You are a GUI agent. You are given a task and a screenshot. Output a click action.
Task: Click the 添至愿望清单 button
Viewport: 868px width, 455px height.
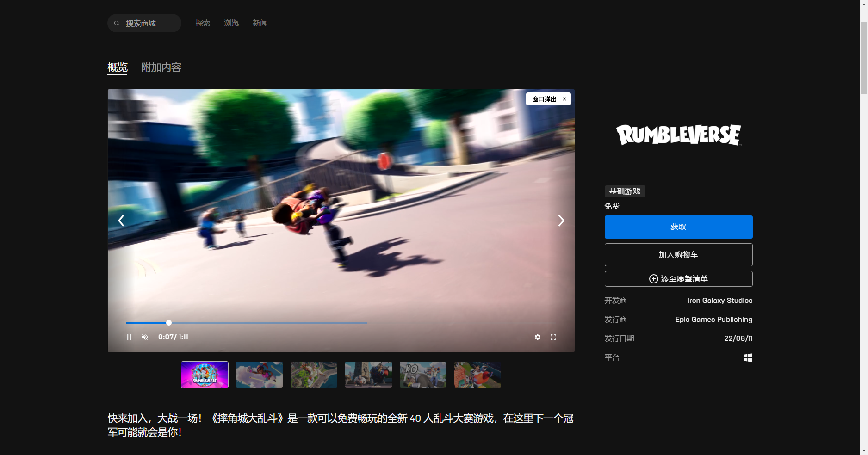tap(678, 279)
